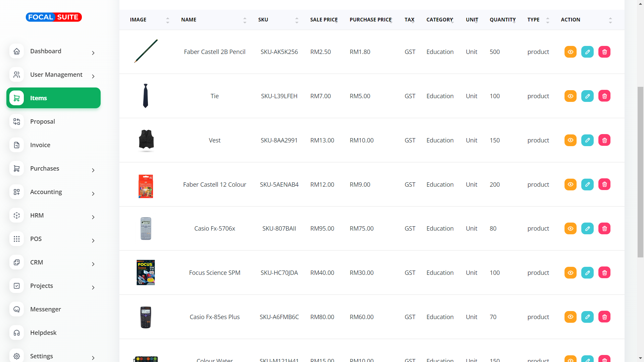View Faber Castell 12 Colour details
This screenshot has width=644, height=362.
tap(570, 184)
